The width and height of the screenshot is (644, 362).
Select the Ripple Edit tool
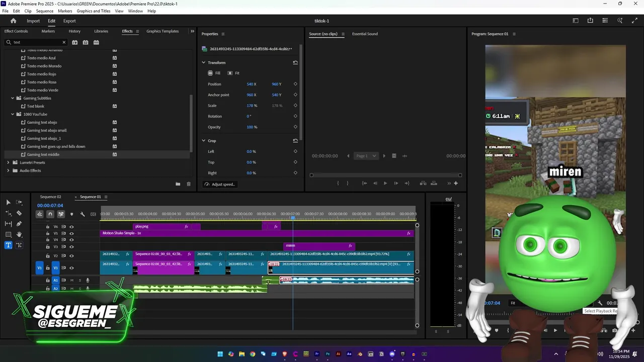(x=8, y=213)
